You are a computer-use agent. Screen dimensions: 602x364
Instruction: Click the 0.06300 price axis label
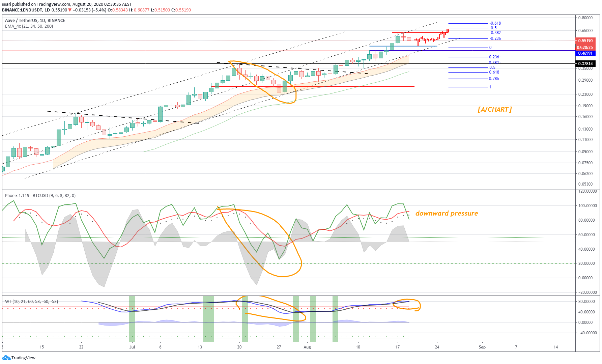click(x=585, y=174)
